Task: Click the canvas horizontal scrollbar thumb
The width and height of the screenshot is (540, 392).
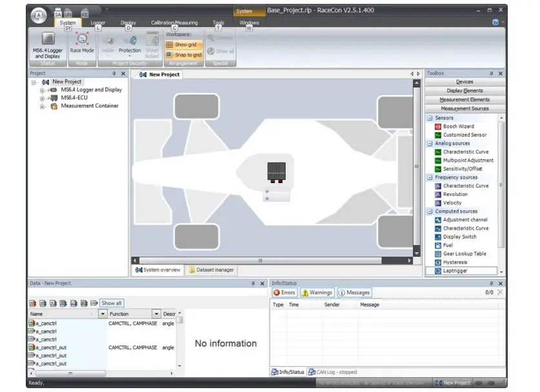Action: 261,260
